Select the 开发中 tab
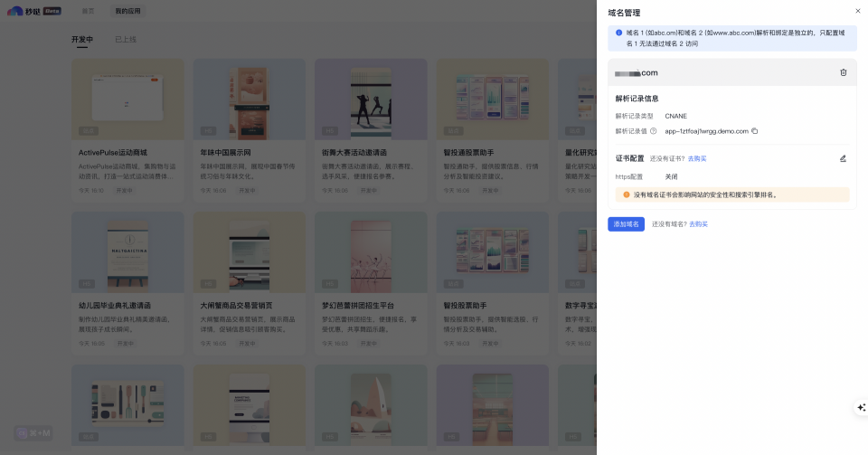The image size is (868, 455). point(82,40)
